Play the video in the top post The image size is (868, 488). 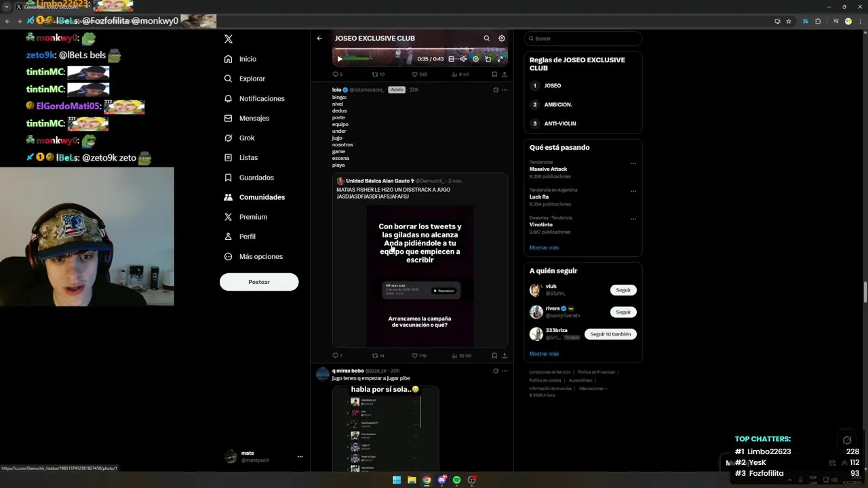pyautogui.click(x=340, y=59)
